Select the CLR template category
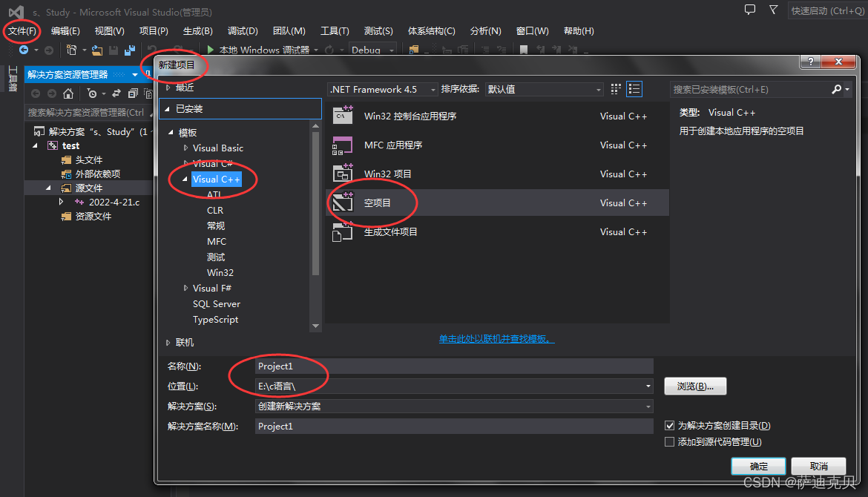Screen dimensions: 868x497 tap(215, 211)
